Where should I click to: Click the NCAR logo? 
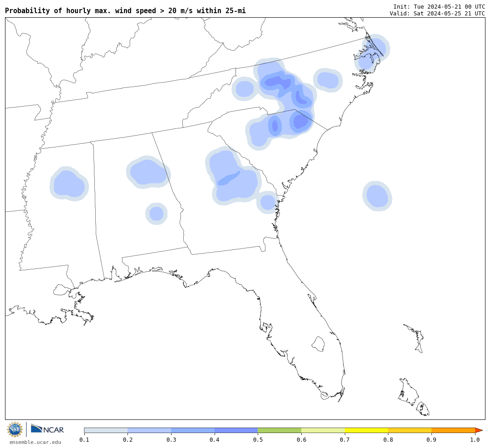point(47,429)
